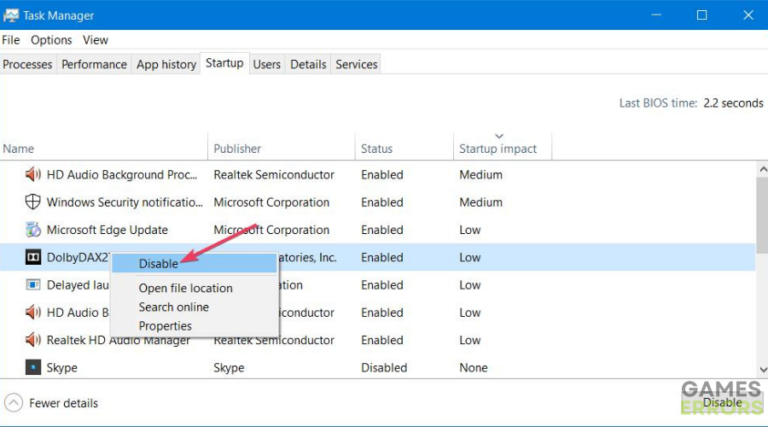This screenshot has height=427, width=768.
Task: Click the Microsoft Edge Update icon
Action: click(32, 230)
